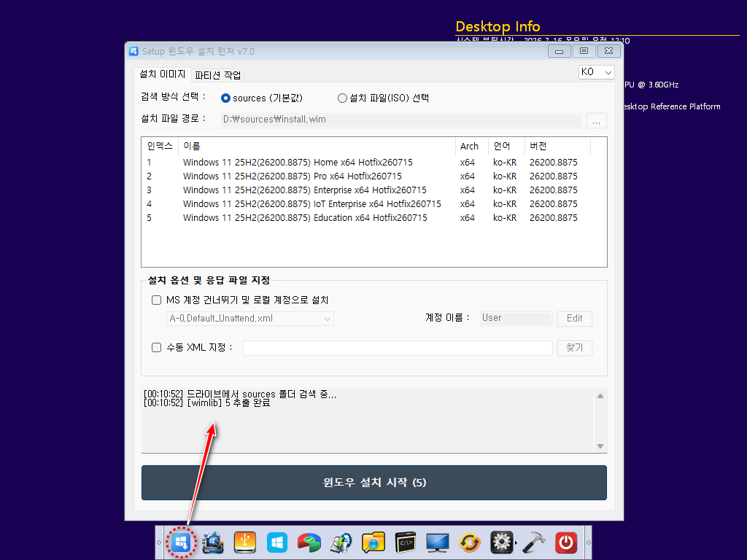Click the 설치 파일 경로 path field
Image resolution: width=747 pixels, height=560 pixels.
coord(401,120)
